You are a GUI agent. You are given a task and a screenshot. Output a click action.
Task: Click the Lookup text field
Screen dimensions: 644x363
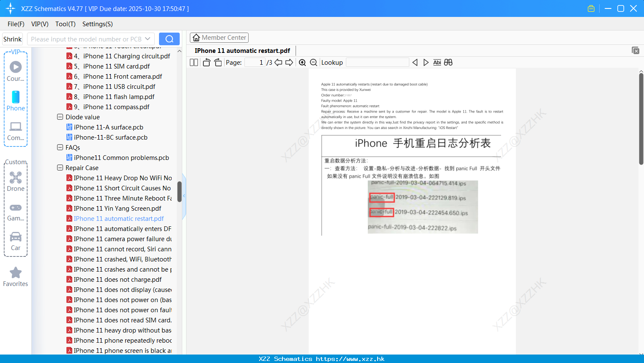(x=377, y=62)
